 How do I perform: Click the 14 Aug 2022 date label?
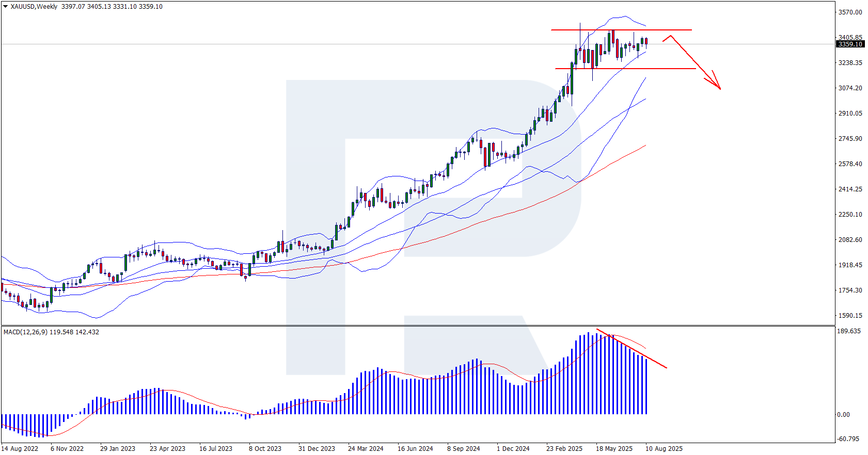20,449
